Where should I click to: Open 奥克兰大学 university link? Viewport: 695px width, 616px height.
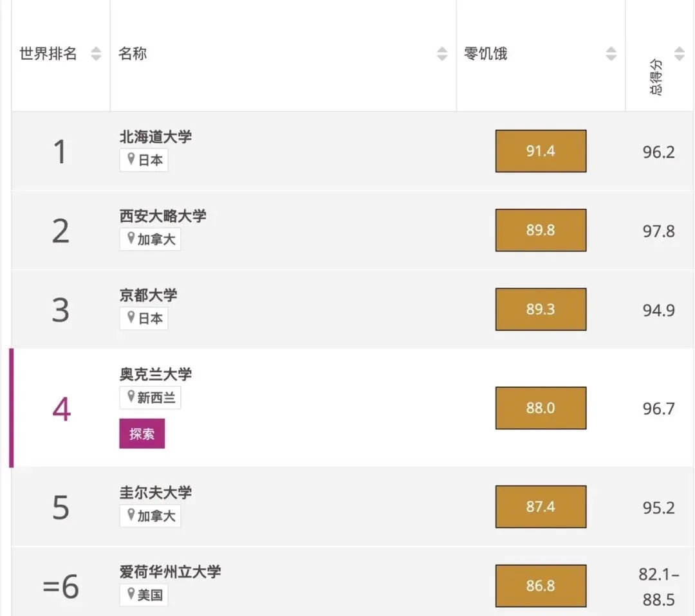click(156, 374)
